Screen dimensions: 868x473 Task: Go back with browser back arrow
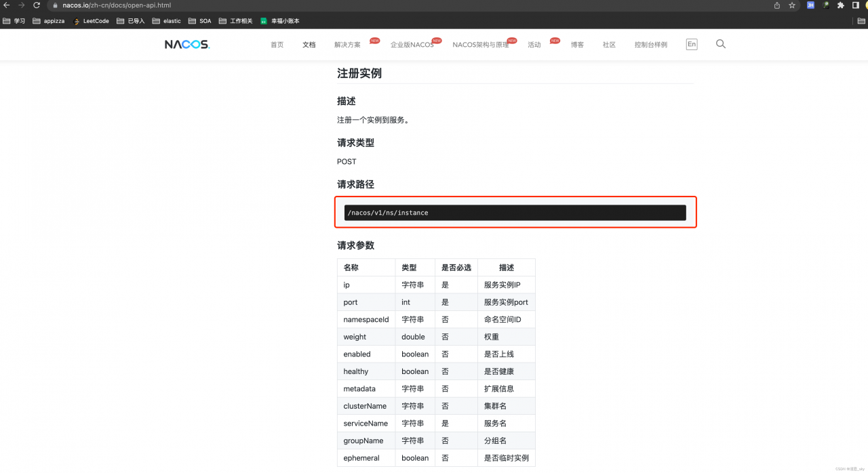tap(6, 5)
